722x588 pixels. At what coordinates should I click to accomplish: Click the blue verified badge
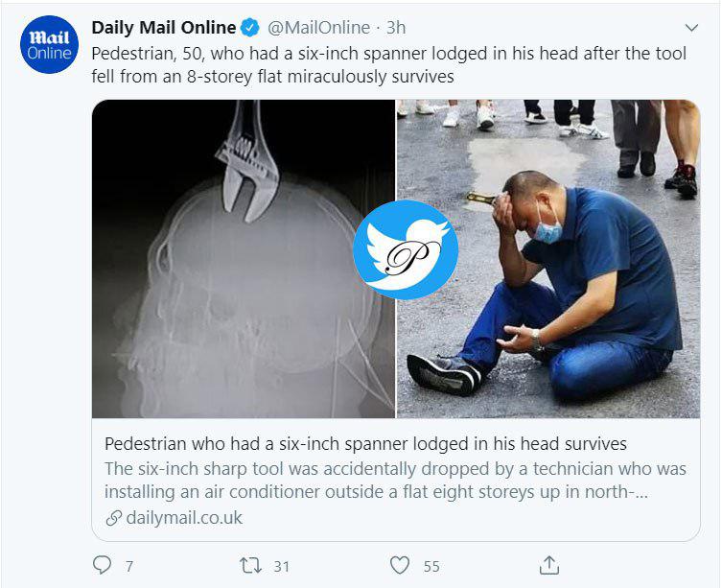point(249,28)
